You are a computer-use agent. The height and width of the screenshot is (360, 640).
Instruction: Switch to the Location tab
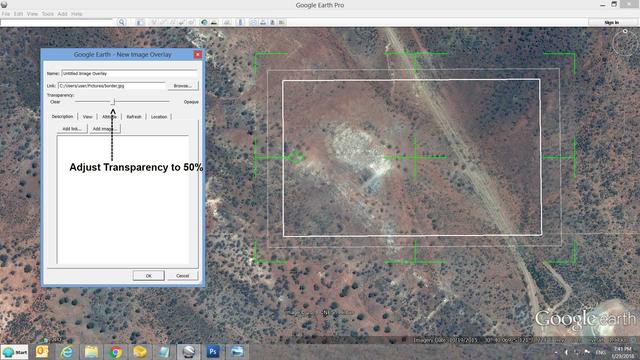(159, 117)
